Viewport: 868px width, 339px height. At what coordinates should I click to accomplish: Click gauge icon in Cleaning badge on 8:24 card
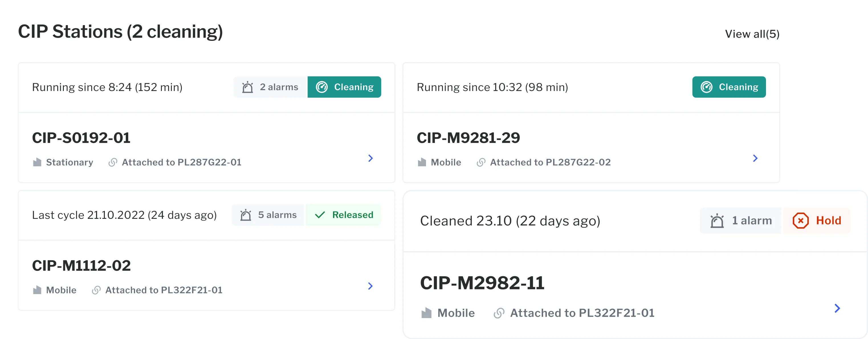pos(322,87)
